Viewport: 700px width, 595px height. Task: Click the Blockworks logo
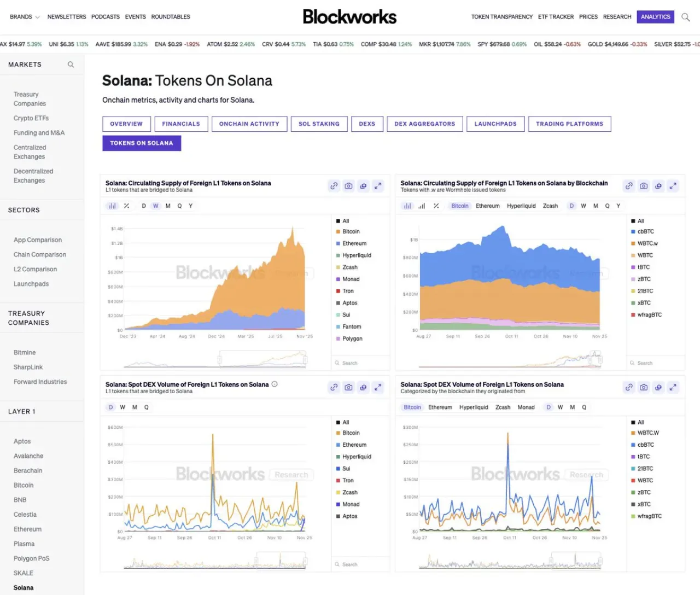[x=349, y=16]
